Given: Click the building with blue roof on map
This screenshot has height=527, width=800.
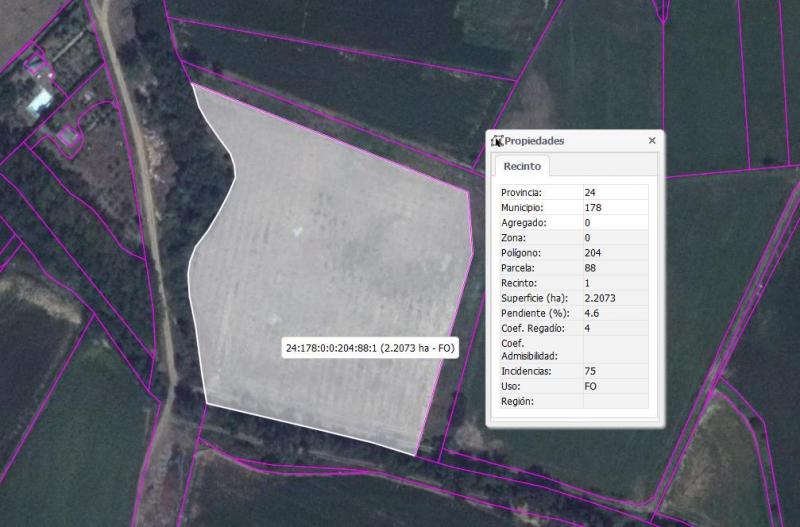Looking at the screenshot, I should coord(40,100).
